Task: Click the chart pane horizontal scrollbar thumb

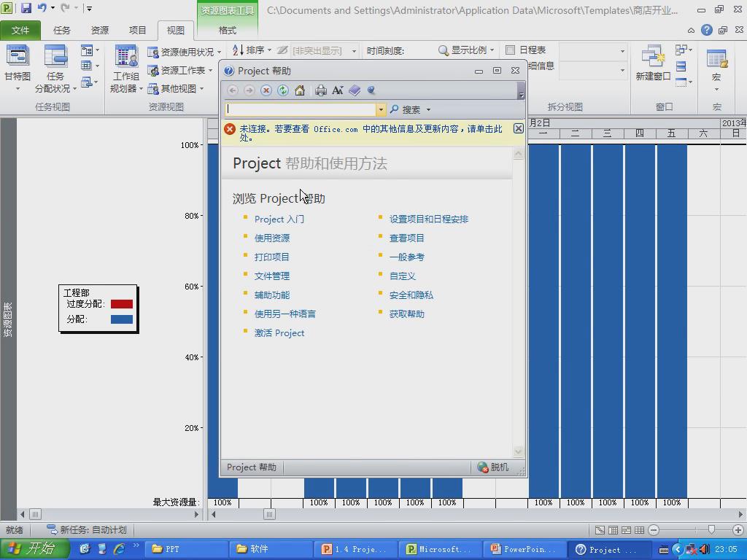Action: click(269, 514)
